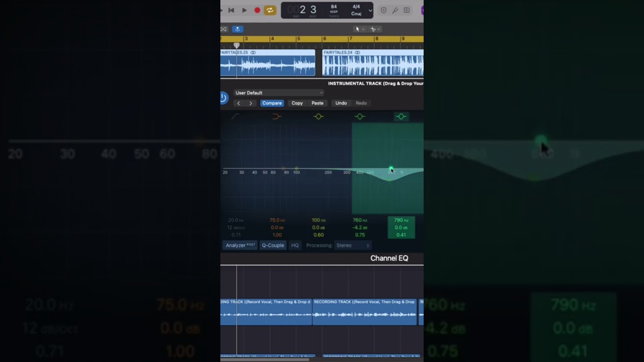
Task: Click the 12 dB/Oct slope value
Action: pos(235,228)
